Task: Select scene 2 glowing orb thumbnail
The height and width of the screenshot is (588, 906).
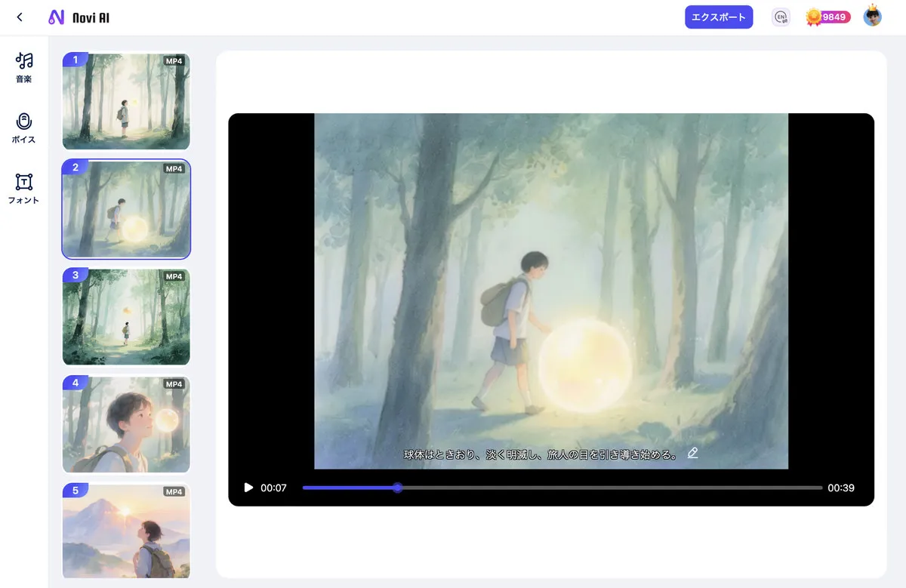Action: [x=126, y=209]
